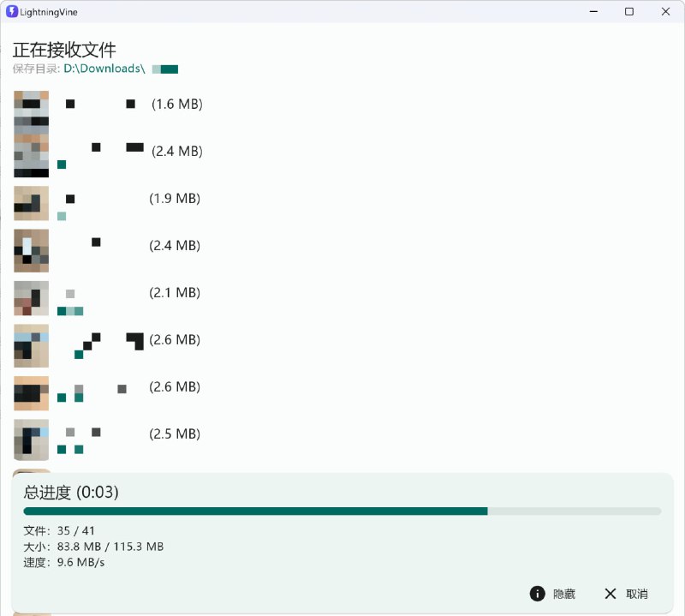
Task: Click the 总进度 (0:03) heading
Action: pos(71,493)
